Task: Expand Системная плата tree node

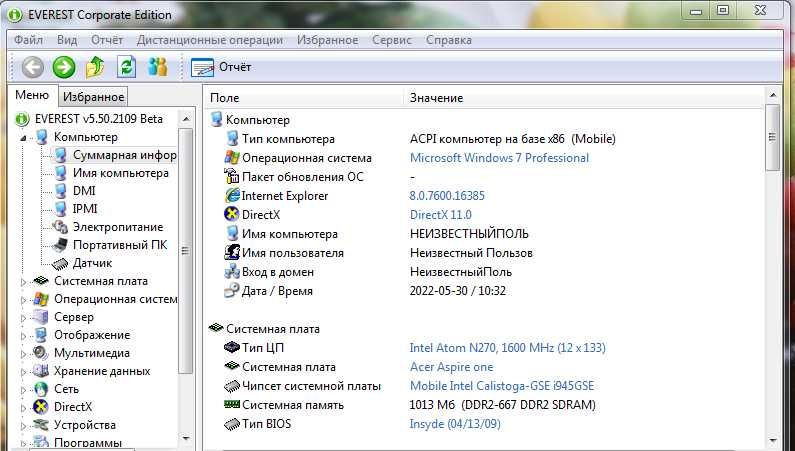Action: 23,282
